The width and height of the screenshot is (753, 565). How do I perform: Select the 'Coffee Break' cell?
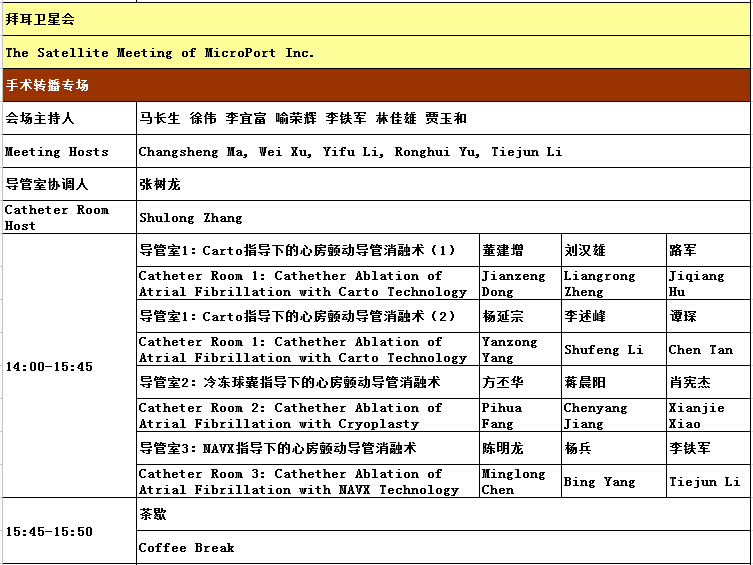pos(443,547)
